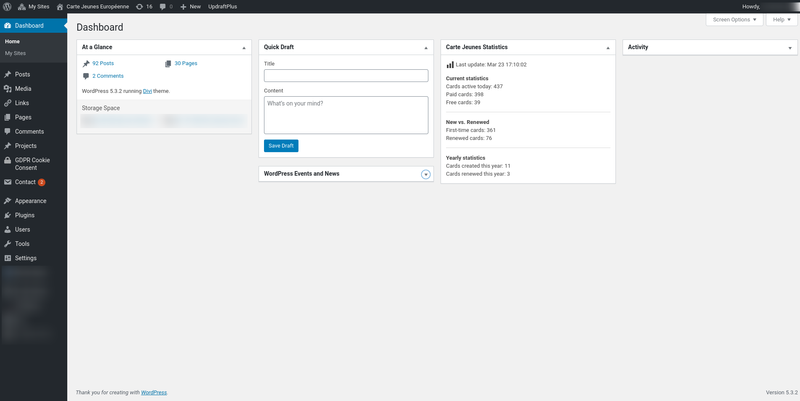The height and width of the screenshot is (401, 800).
Task: Collapse the Quick Draft widget
Action: click(x=426, y=47)
